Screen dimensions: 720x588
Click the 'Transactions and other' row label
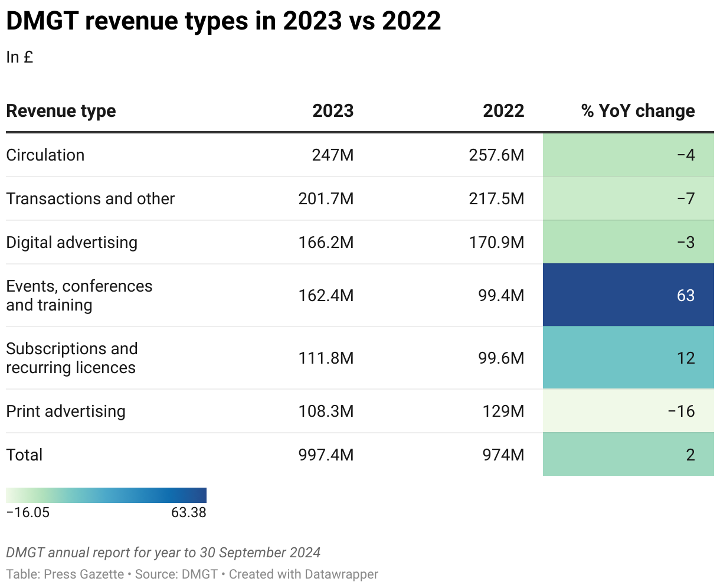[x=90, y=198]
